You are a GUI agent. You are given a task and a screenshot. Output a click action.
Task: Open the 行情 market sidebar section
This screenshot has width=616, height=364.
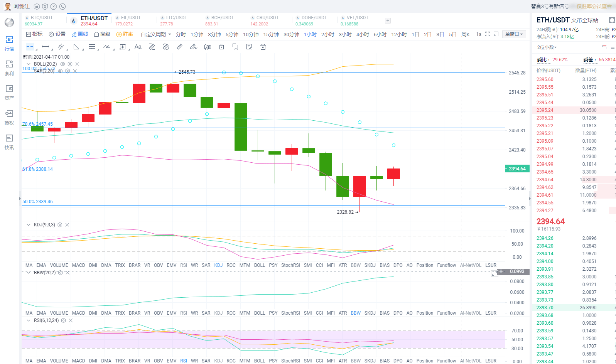coord(9,43)
